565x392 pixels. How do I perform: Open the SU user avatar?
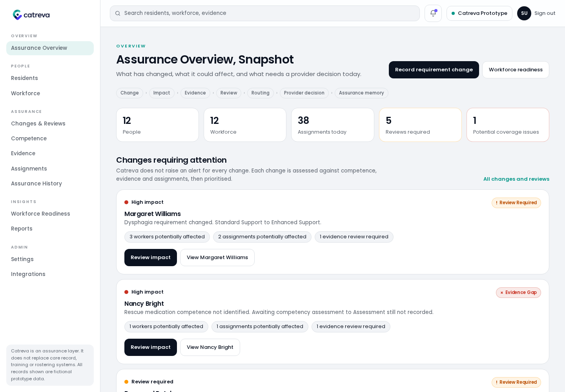click(x=524, y=13)
